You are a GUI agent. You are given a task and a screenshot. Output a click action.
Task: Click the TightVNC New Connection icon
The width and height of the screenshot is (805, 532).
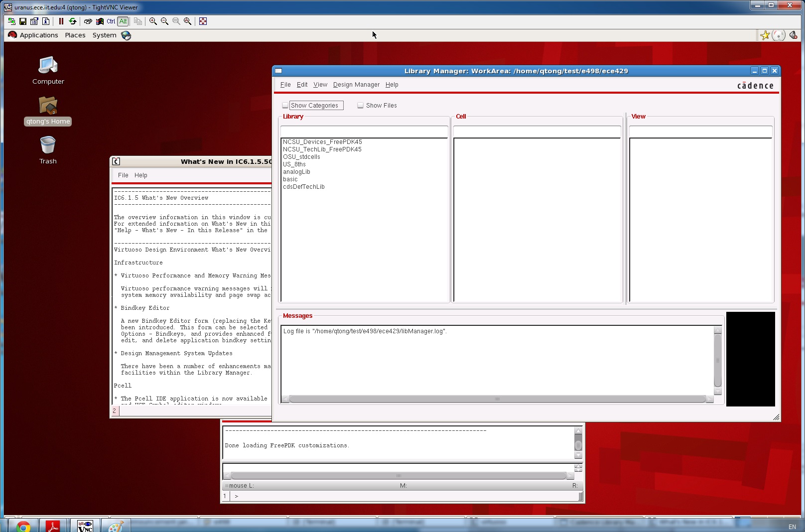[11, 21]
